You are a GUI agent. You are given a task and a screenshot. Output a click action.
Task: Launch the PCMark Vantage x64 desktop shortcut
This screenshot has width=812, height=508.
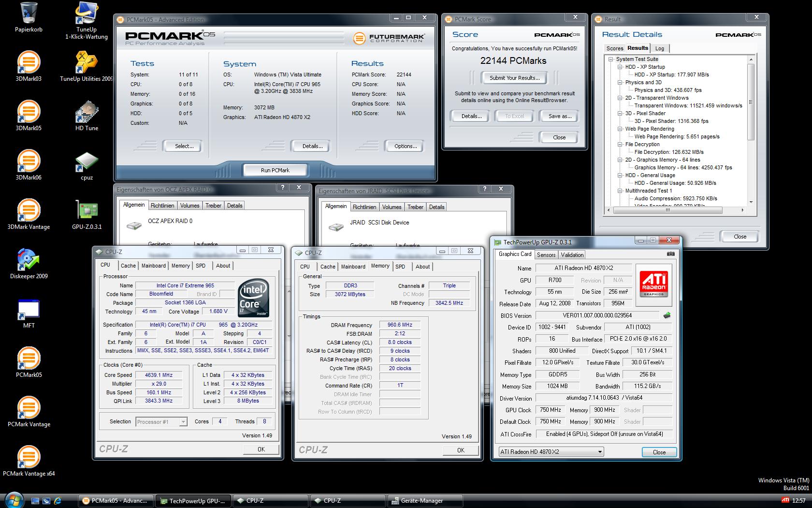click(x=29, y=461)
